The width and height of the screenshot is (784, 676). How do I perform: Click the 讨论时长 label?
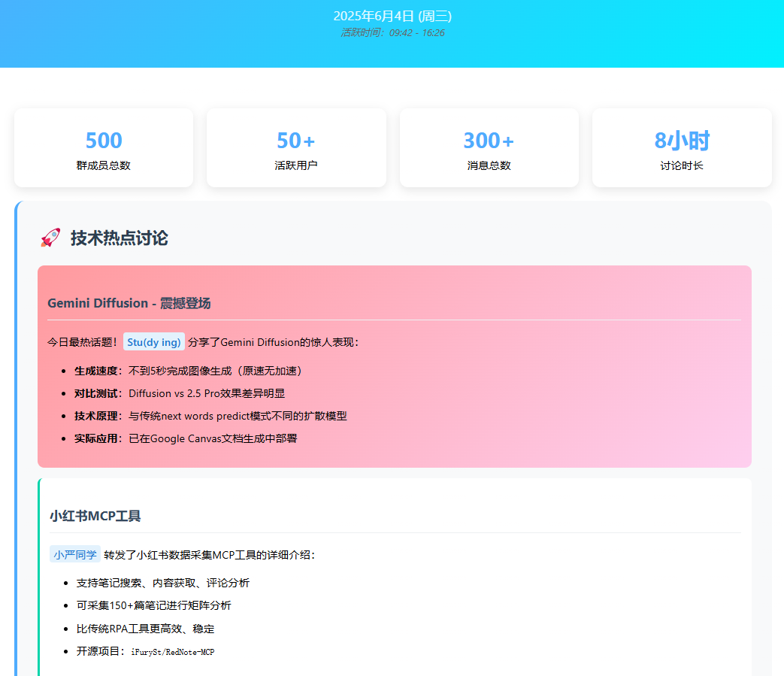click(682, 165)
